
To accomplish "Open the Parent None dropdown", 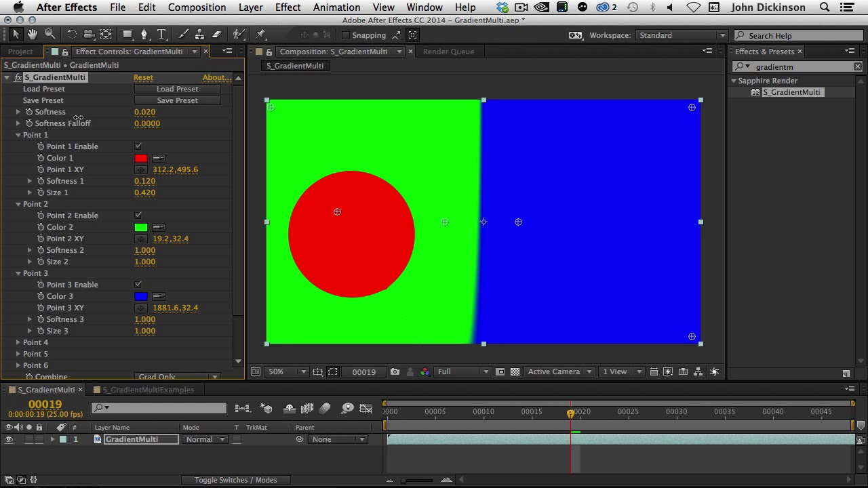I will (336, 439).
